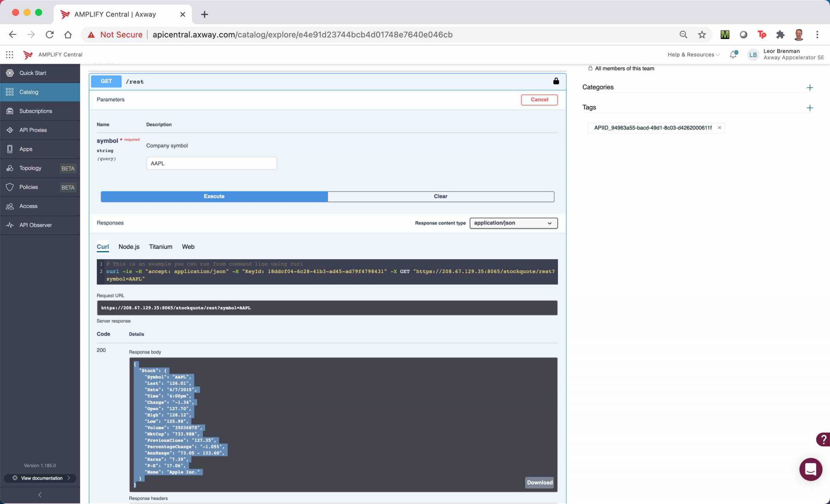This screenshot has width=830, height=504.
Task: Remove the APIID tag with its x
Action: click(719, 128)
